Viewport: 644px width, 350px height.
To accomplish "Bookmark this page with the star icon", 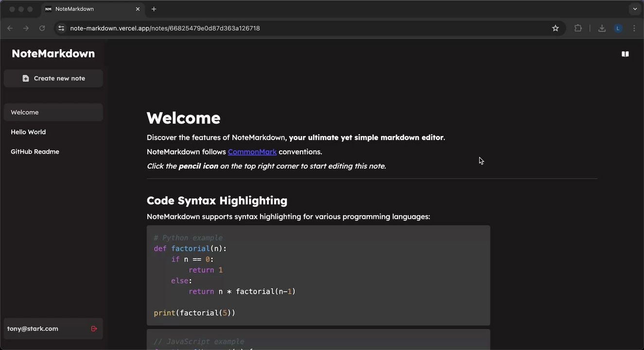I will [555, 28].
